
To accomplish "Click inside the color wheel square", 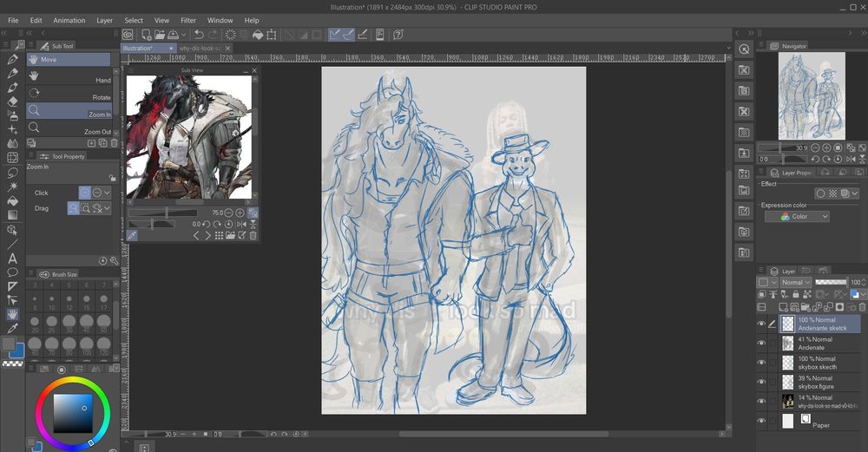I will [x=73, y=414].
